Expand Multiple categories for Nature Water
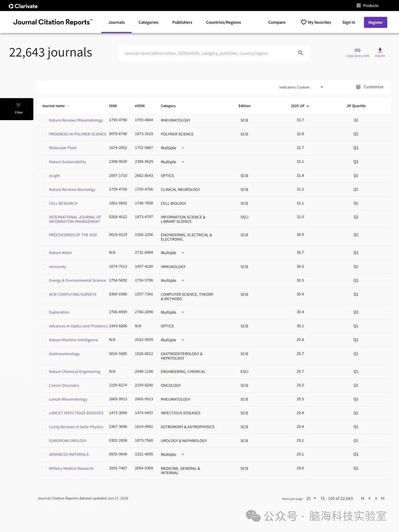 pos(183,253)
